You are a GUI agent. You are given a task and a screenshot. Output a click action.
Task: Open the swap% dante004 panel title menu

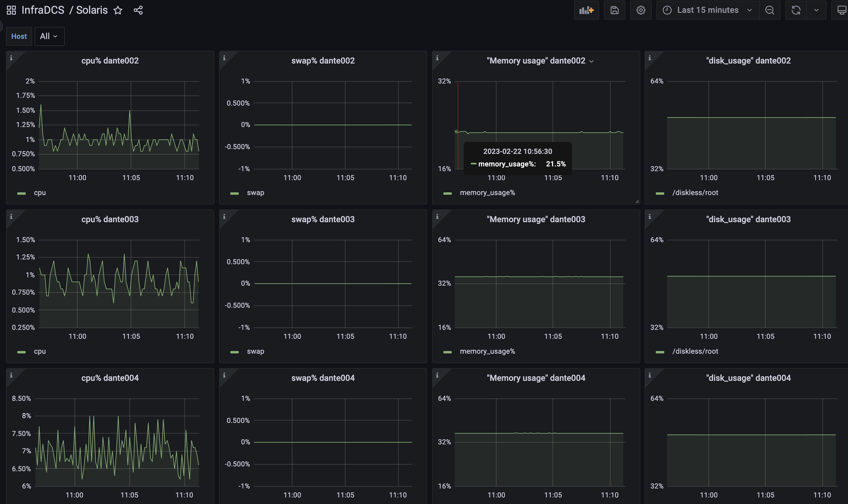pyautogui.click(x=323, y=378)
